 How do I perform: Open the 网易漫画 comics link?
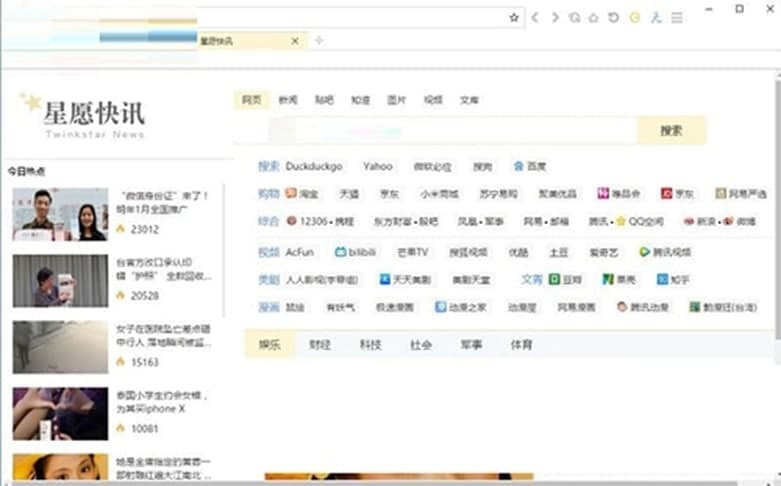click(576, 307)
